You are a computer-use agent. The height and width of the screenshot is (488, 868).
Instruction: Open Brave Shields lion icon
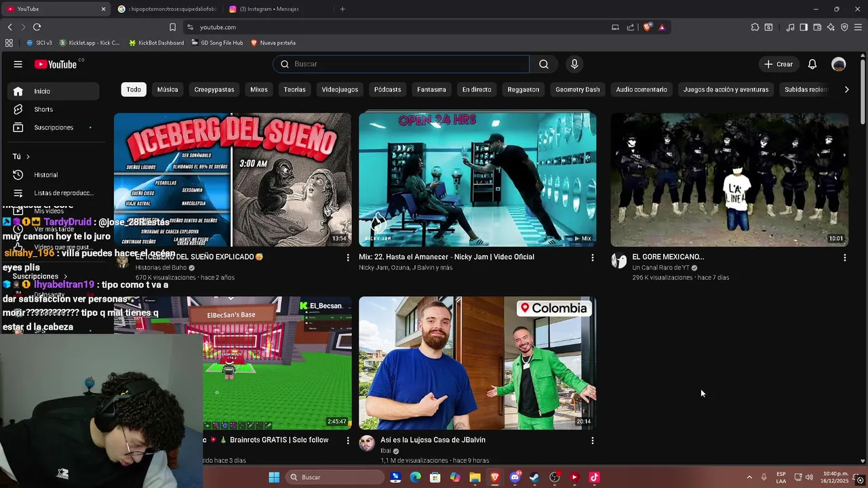(648, 27)
